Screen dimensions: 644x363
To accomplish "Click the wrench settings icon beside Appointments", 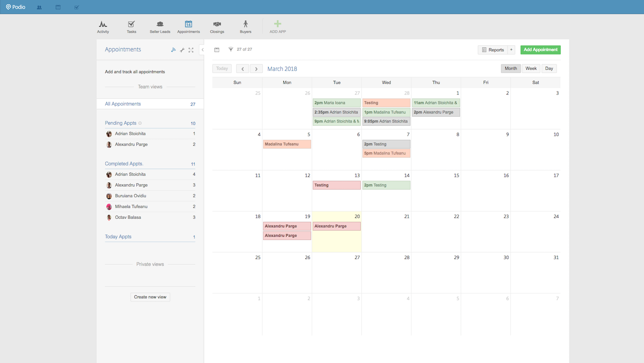I will 182,50.
